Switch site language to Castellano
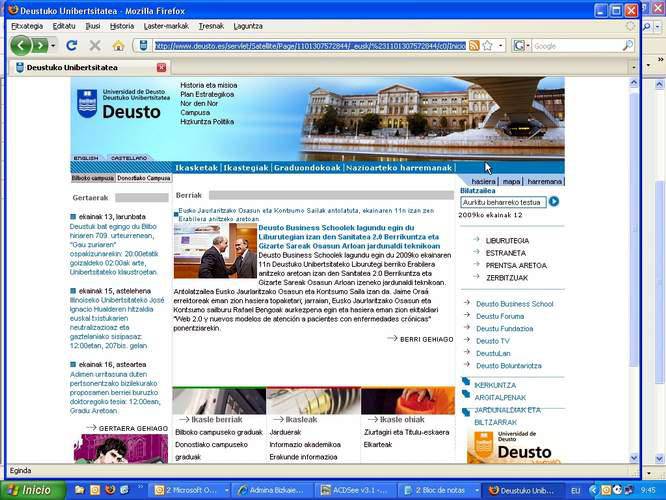This screenshot has height=500, width=666. tap(129, 158)
